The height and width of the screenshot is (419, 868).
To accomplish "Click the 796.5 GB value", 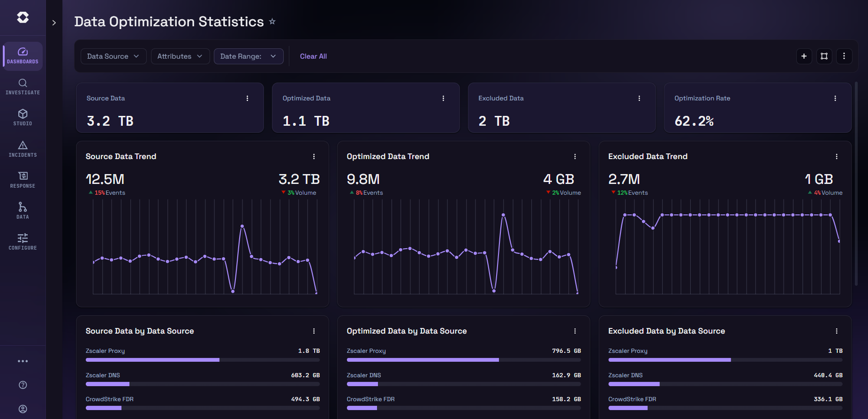I will coord(566,351).
